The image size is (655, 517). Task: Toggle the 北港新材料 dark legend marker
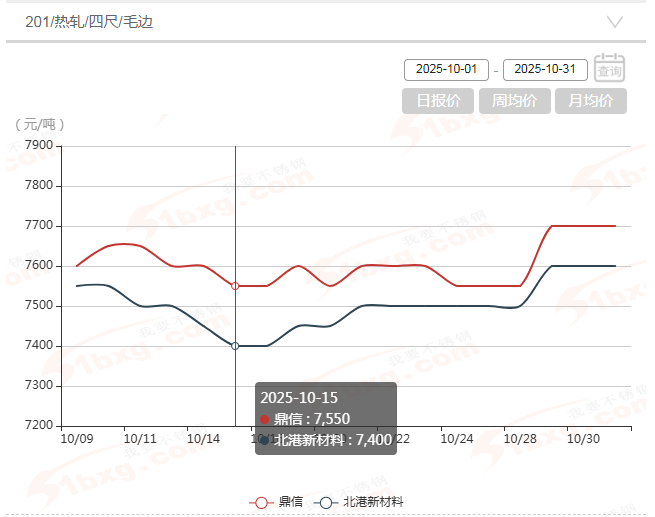tap(327, 502)
